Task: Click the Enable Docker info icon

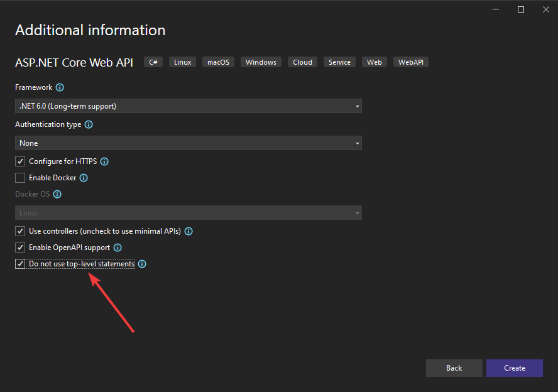Action: tap(84, 178)
